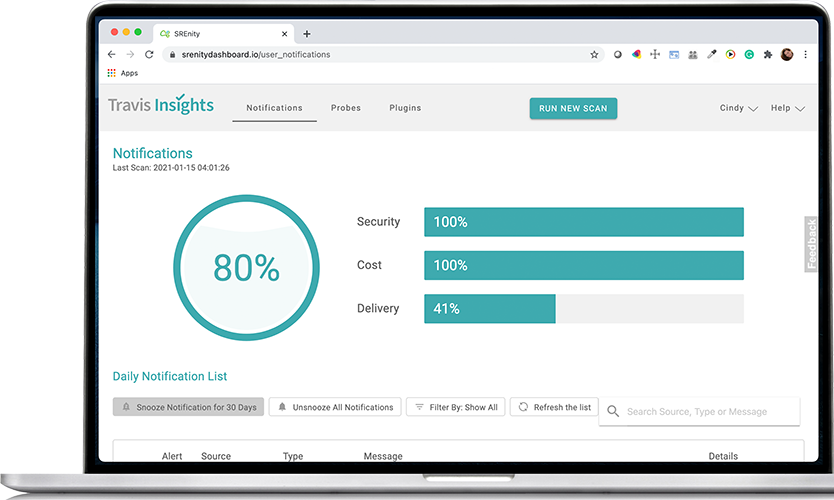Click Unsnooze All Notifications button
Screen dimensions: 834x500
tap(336, 407)
